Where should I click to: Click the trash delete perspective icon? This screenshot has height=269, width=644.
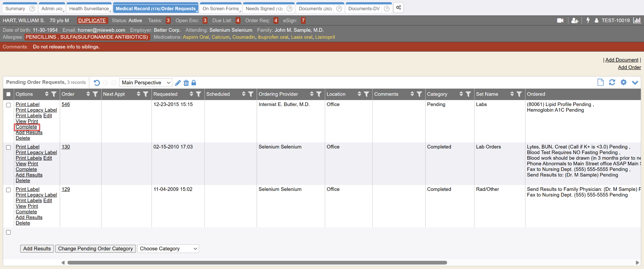click(x=186, y=83)
